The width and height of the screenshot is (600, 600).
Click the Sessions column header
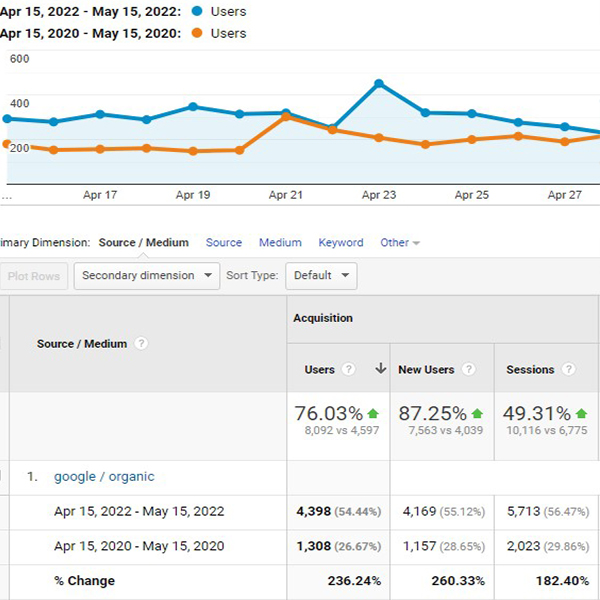(x=530, y=369)
